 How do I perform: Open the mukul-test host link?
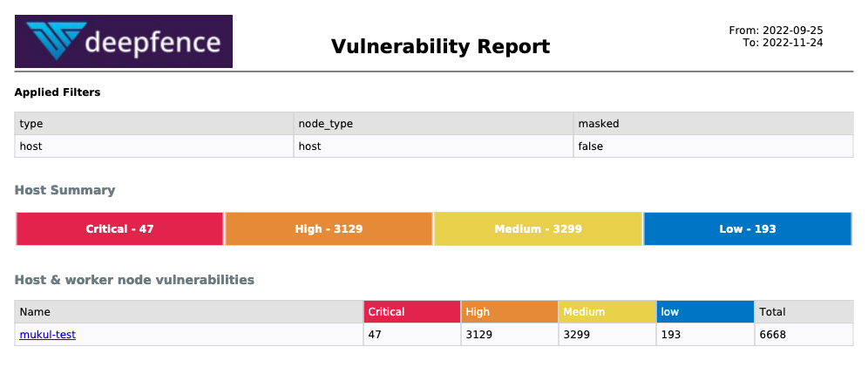[x=48, y=335]
